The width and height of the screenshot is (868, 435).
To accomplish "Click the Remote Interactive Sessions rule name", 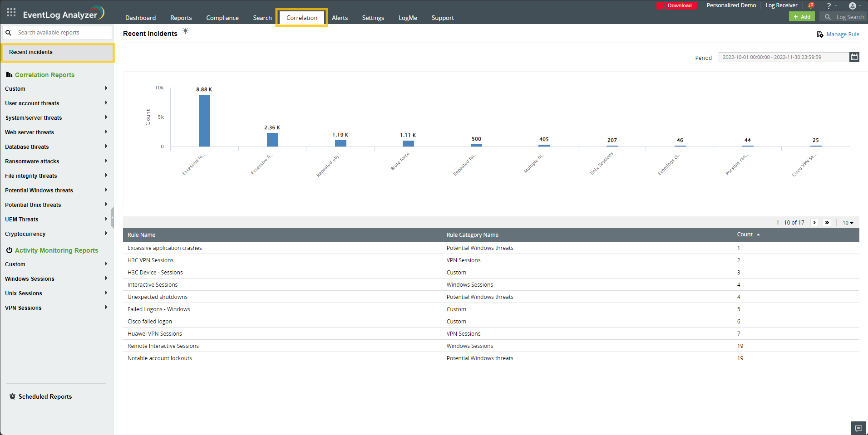I will [163, 346].
